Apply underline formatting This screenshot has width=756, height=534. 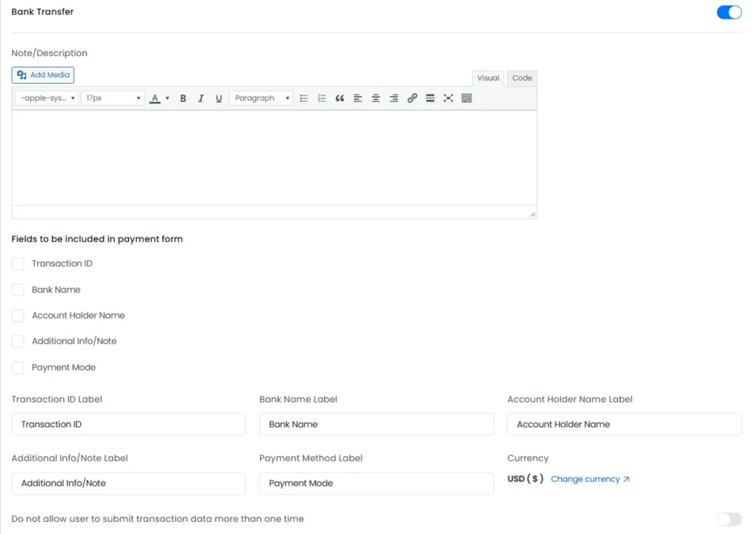[219, 98]
